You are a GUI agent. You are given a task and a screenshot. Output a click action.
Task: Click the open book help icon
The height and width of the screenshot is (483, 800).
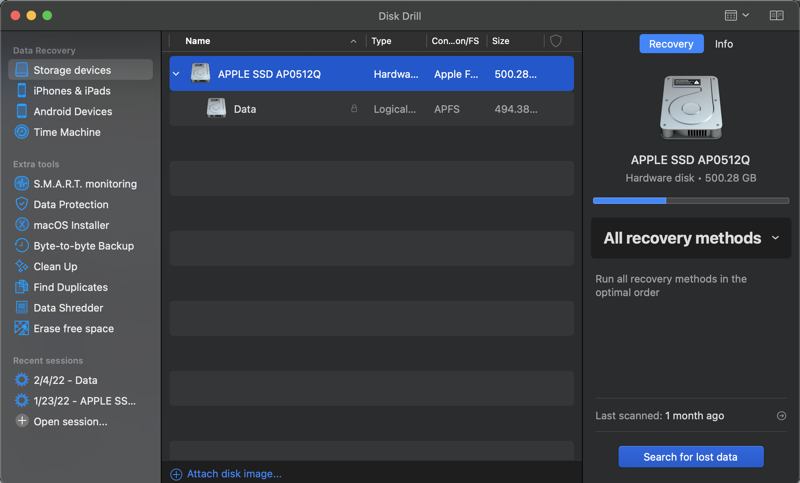777,15
